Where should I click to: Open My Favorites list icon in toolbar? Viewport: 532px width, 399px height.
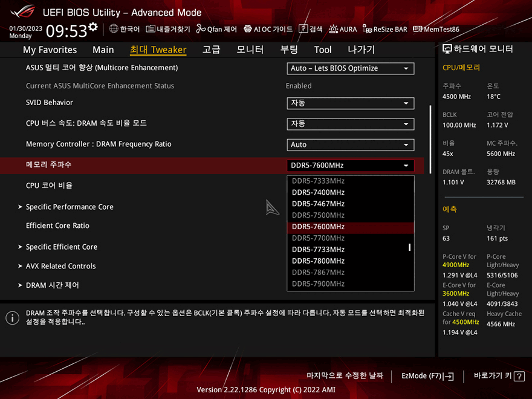(151, 29)
